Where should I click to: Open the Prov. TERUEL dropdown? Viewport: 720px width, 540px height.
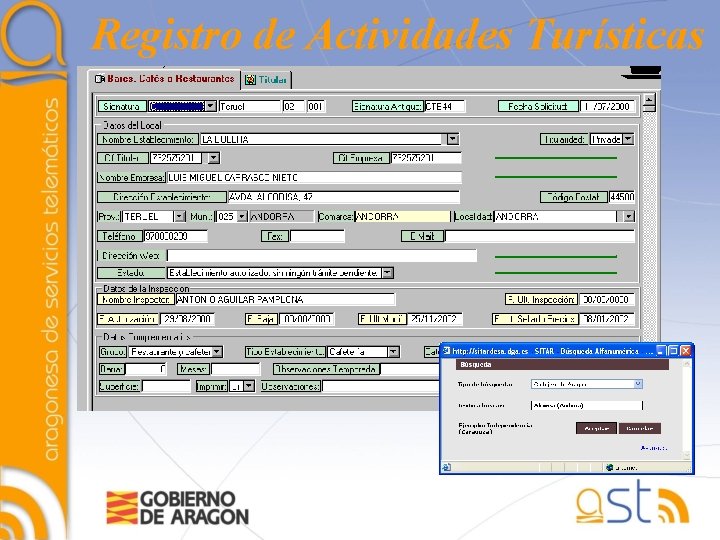(x=180, y=216)
